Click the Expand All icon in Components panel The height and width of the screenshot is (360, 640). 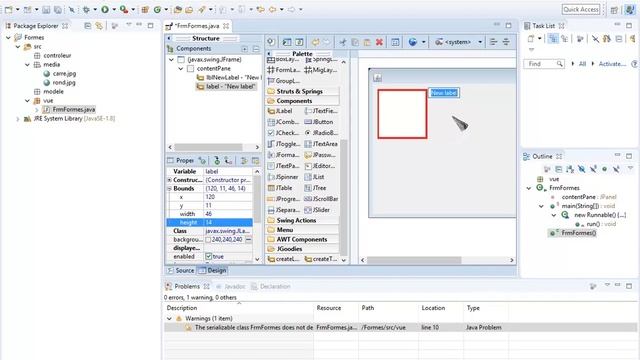pyautogui.click(x=244, y=49)
